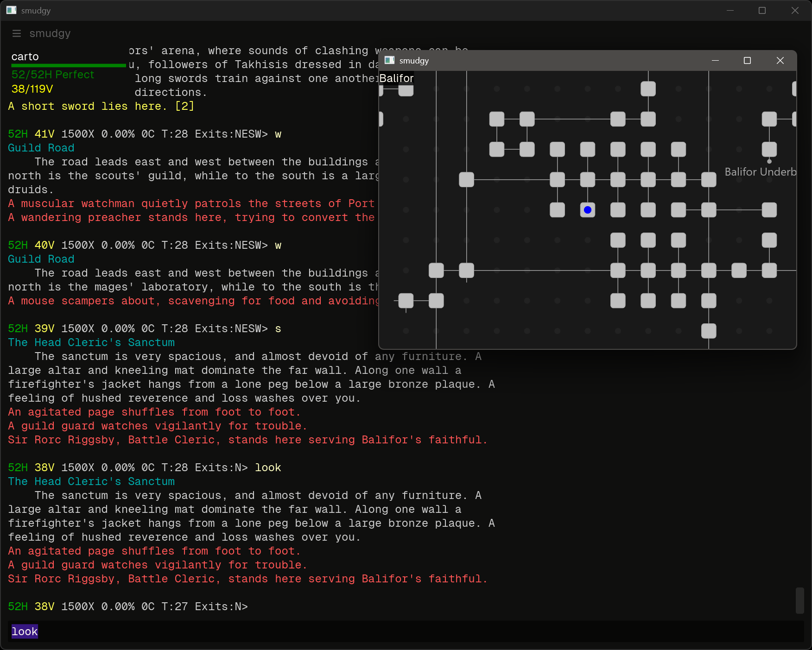Click the 52/52H Perfect health status
The height and width of the screenshot is (650, 812).
coord(52,75)
